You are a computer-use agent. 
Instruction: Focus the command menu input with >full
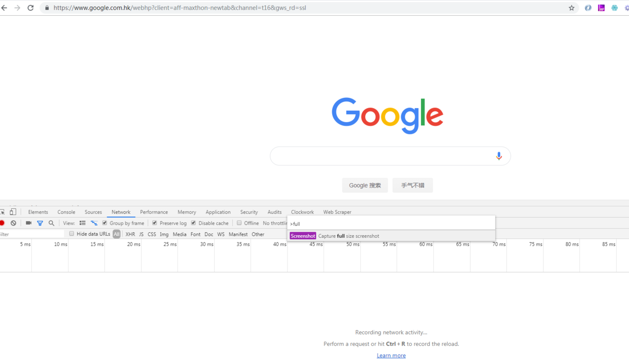(x=391, y=224)
